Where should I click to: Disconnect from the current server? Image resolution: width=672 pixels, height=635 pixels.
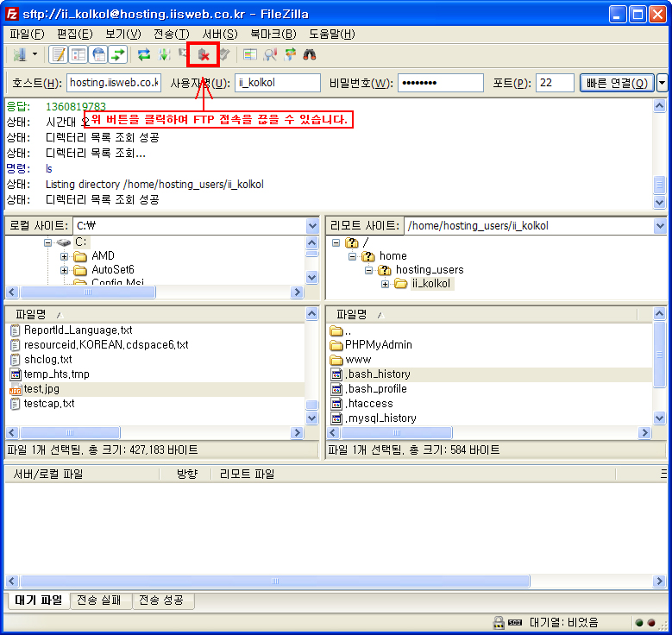[x=203, y=54]
